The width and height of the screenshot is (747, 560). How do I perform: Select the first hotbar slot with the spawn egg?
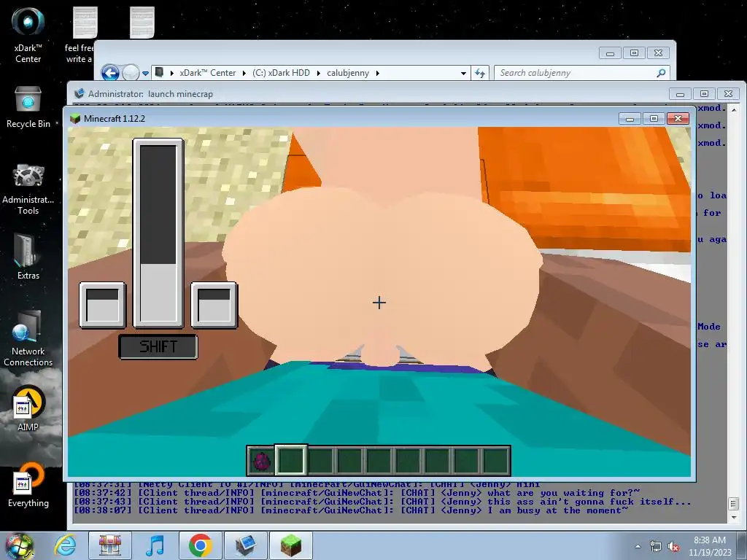[x=261, y=461]
